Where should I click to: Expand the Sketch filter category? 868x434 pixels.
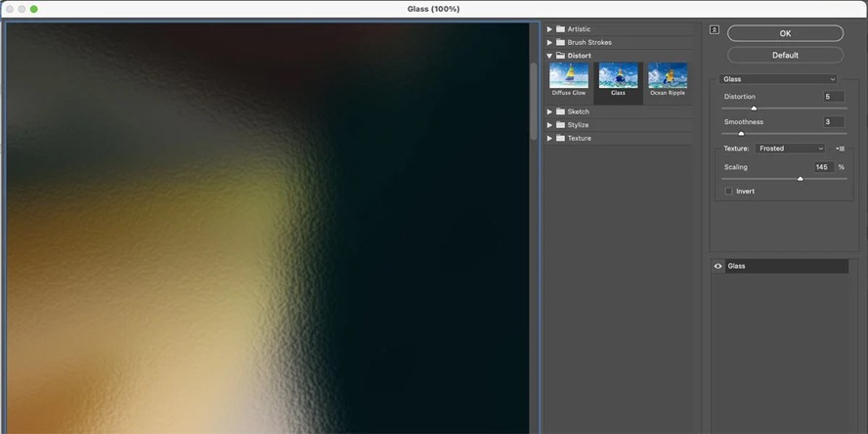549,111
